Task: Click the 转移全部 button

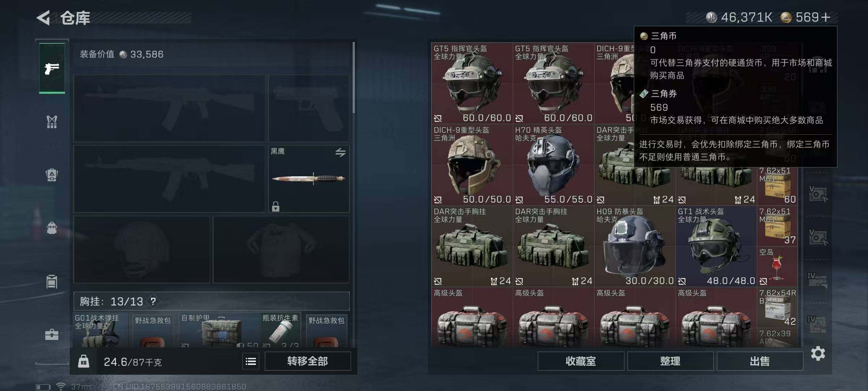Action: (308, 361)
